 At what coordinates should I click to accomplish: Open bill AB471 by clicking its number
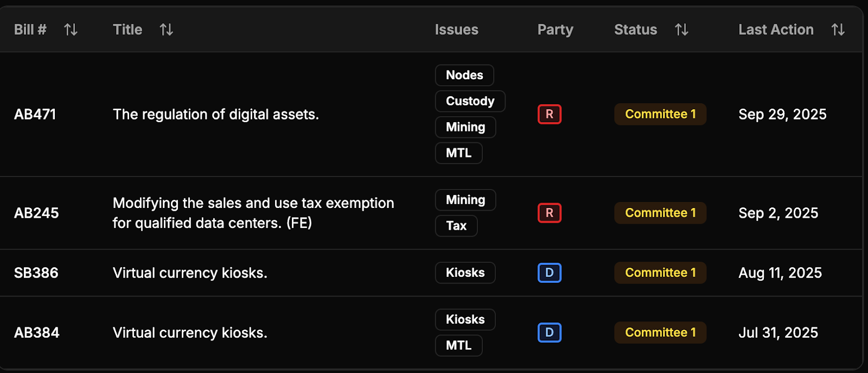35,114
